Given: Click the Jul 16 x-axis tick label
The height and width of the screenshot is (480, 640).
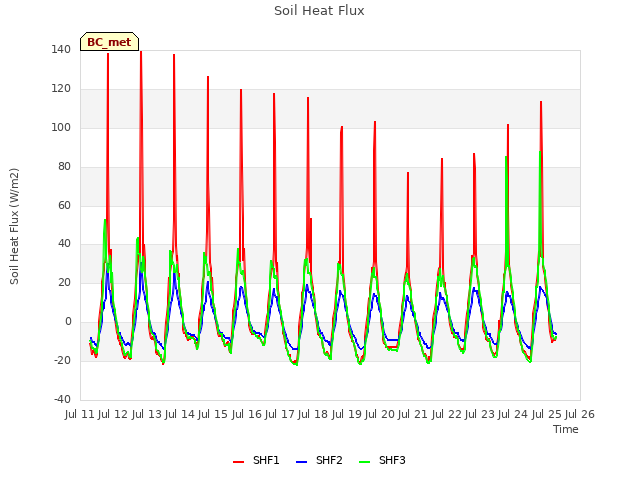Looking at the screenshot, I should pos(247,414).
